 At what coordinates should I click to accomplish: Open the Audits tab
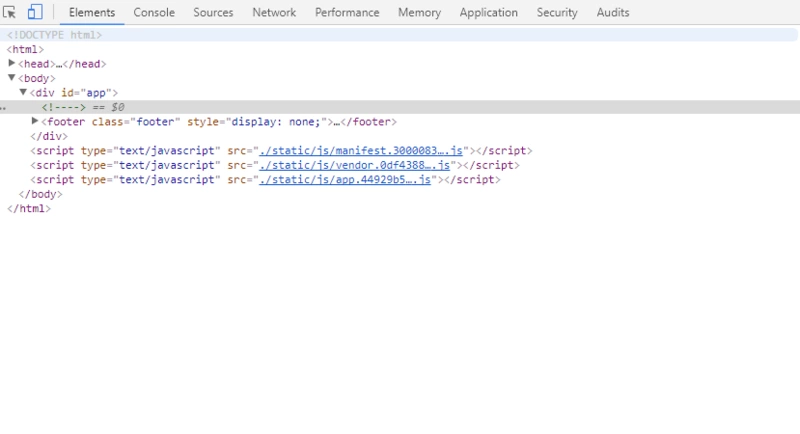[613, 13]
